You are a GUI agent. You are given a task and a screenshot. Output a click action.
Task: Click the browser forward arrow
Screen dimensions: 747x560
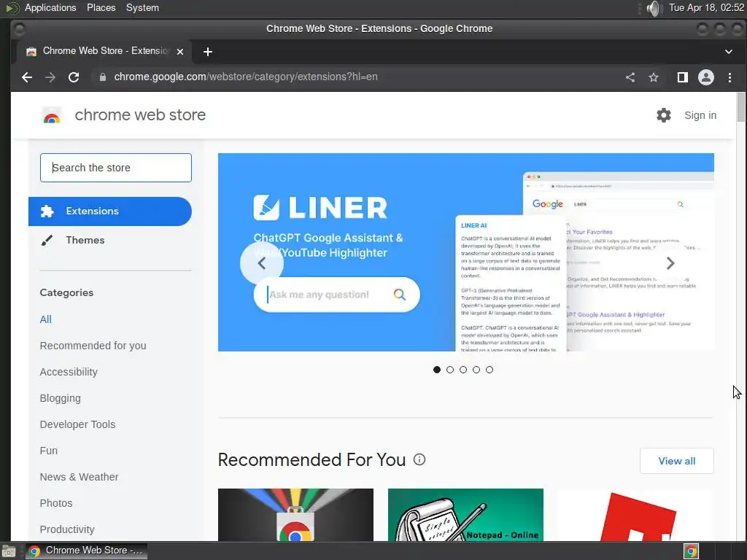[x=50, y=77]
